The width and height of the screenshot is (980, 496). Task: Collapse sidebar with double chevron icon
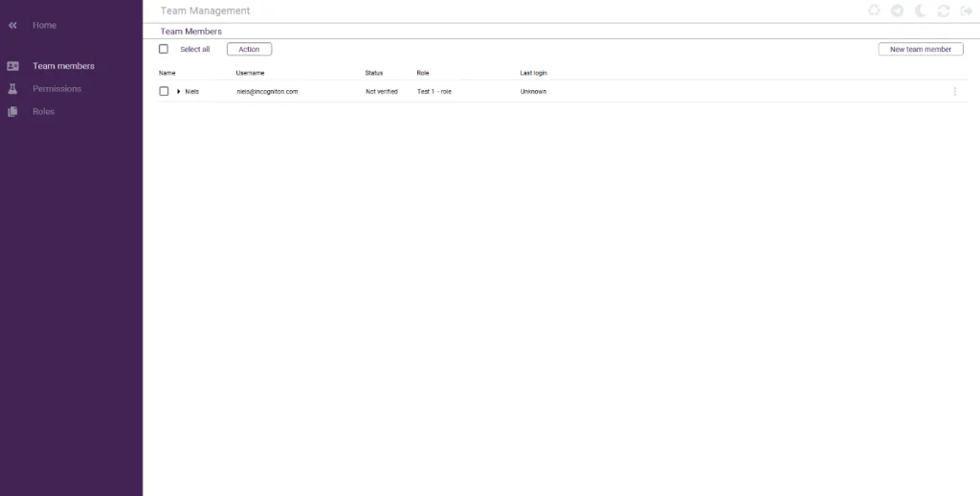click(12, 26)
